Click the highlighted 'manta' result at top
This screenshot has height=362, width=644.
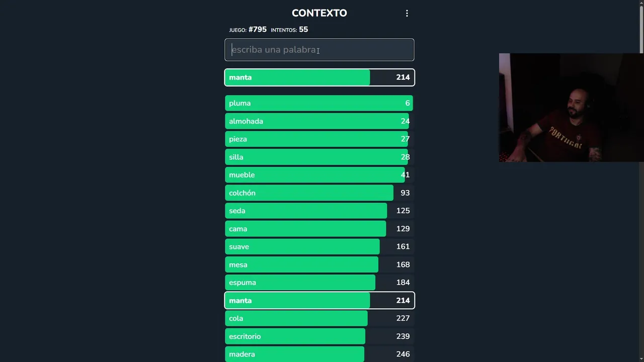point(319,77)
